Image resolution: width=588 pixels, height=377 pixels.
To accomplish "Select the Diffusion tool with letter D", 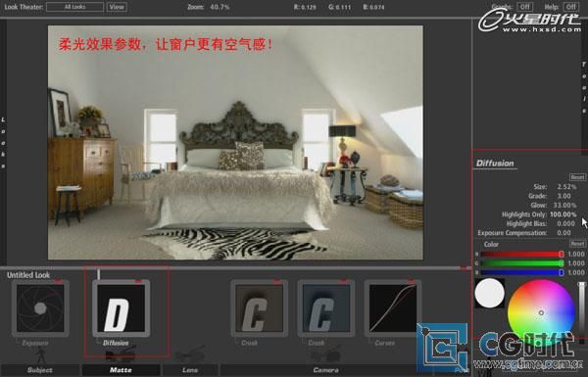I will point(121,308).
